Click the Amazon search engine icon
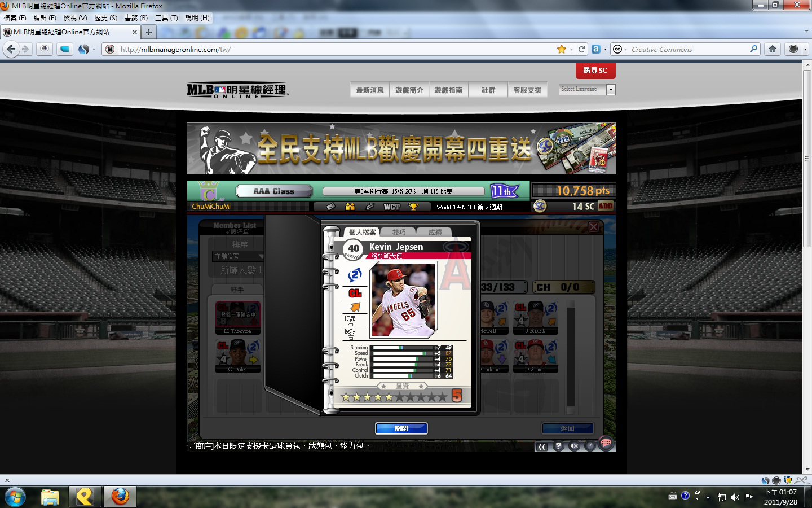The width and height of the screenshot is (812, 508). 595,49
